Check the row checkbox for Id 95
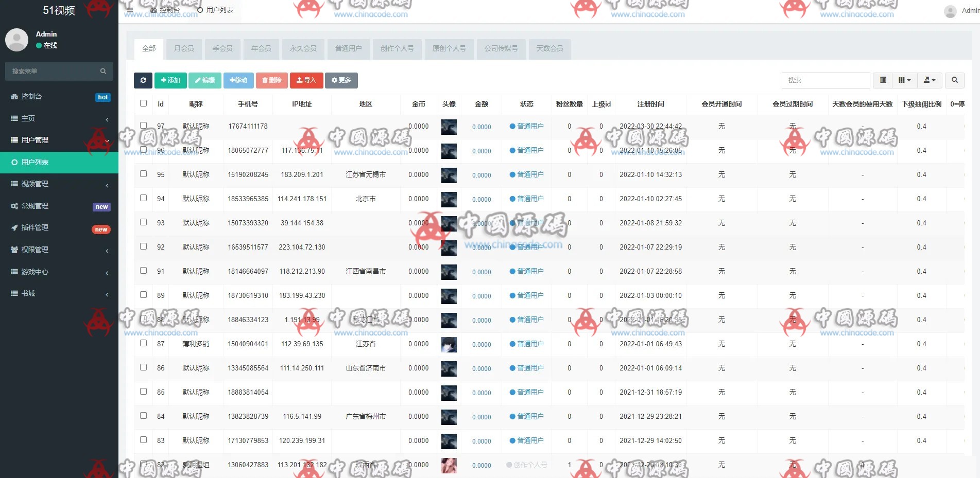 pyautogui.click(x=144, y=174)
